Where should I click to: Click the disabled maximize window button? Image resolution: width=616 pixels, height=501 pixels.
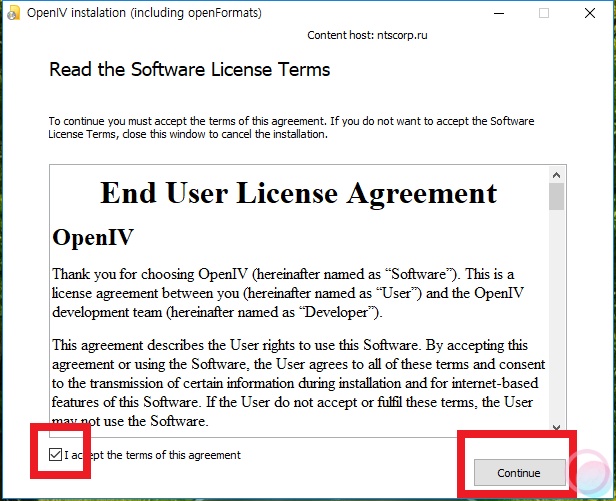[544, 13]
